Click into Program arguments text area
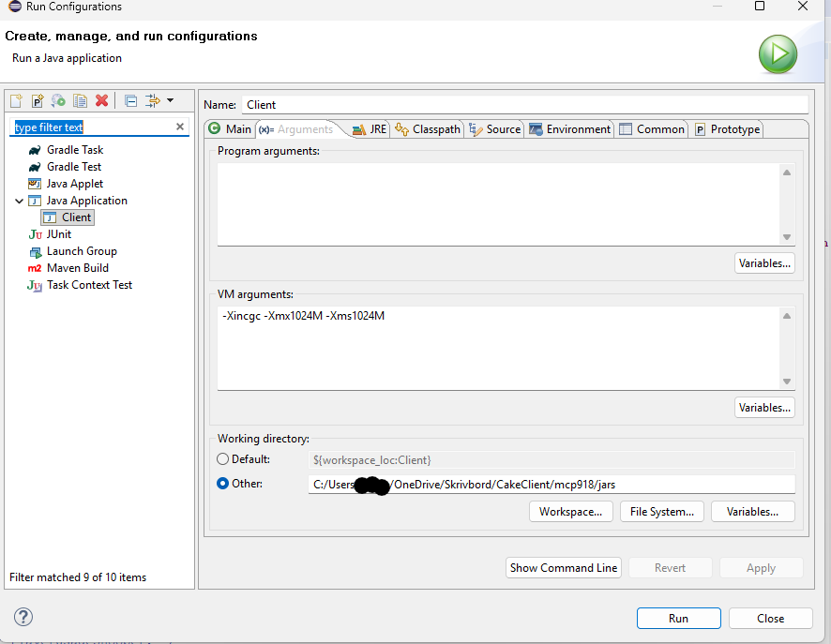Image resolution: width=831 pixels, height=644 pixels. click(x=497, y=204)
